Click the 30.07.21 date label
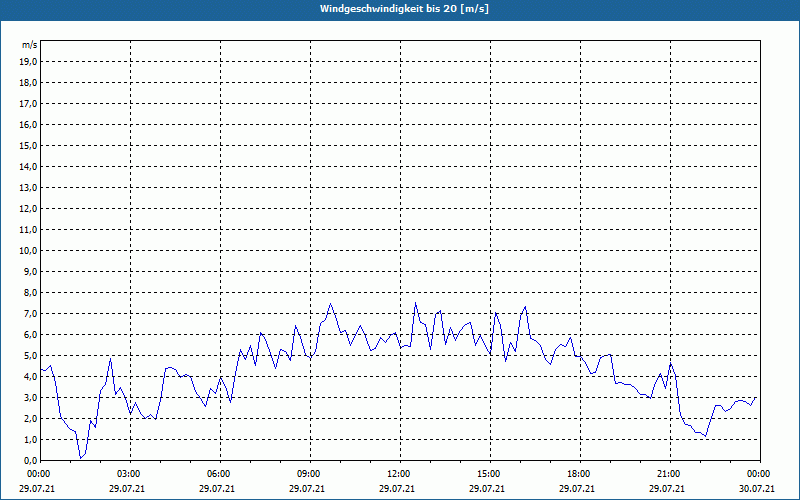Screen dimensions: 800x500 pyautogui.click(x=757, y=489)
